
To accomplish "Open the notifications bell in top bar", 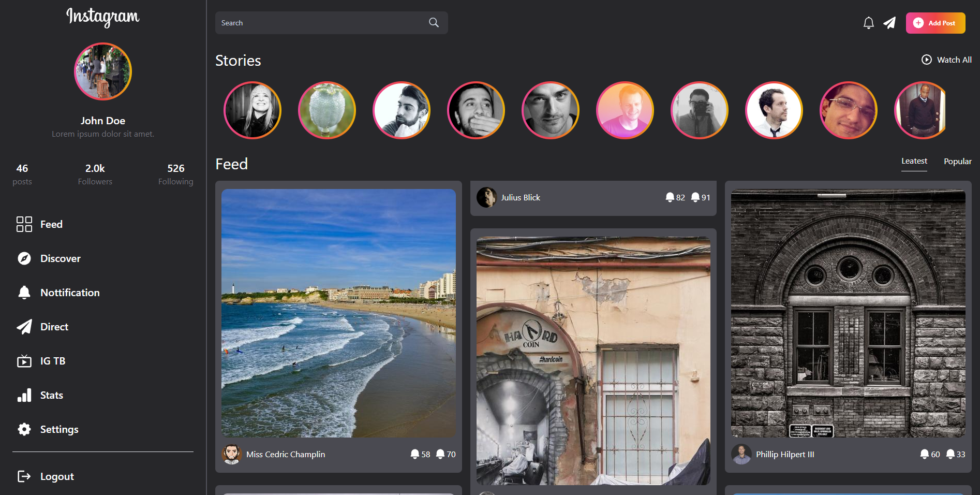I will pyautogui.click(x=869, y=23).
